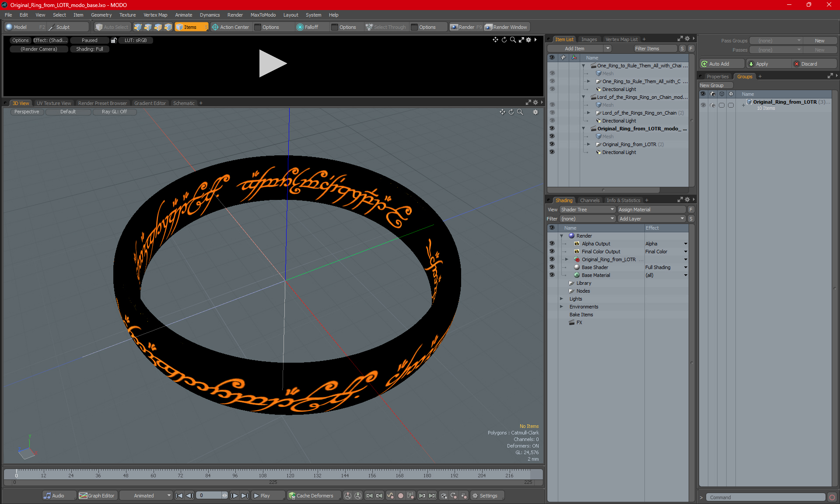This screenshot has width=840, height=504.
Task: Open Shader Tree view dropdown
Action: coord(588,210)
